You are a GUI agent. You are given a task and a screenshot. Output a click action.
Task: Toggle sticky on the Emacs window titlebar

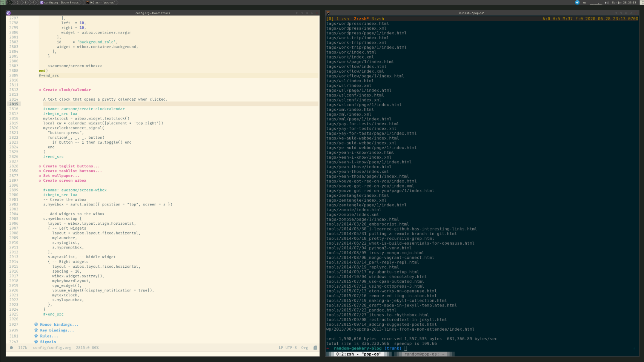(x=307, y=13)
